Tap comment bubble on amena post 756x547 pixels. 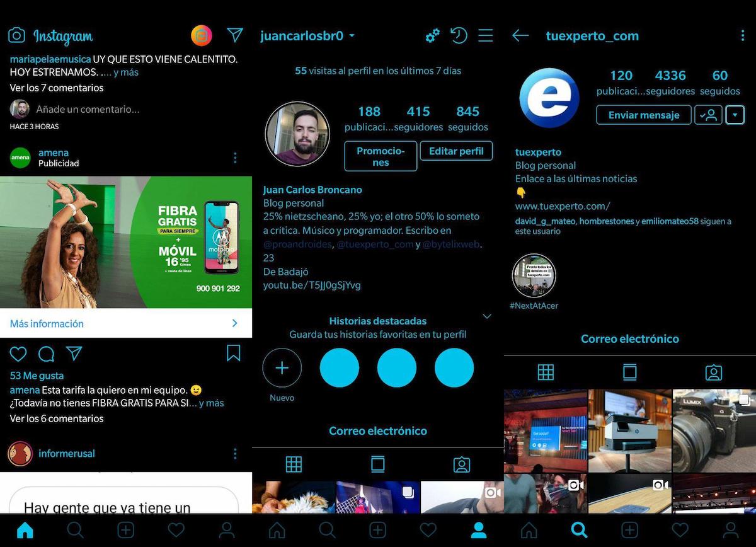[46, 354]
